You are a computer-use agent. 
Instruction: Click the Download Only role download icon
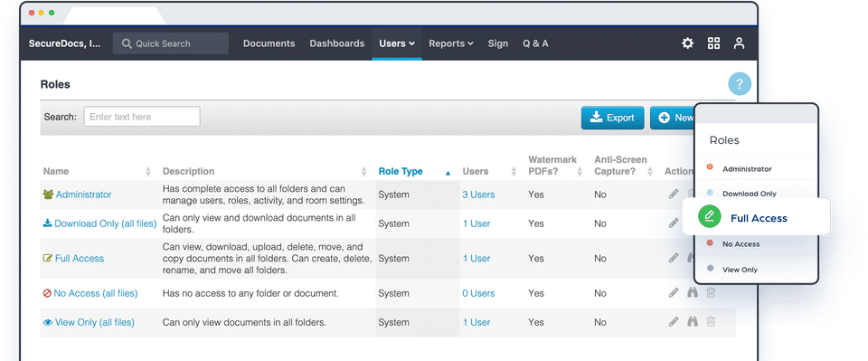tap(48, 223)
